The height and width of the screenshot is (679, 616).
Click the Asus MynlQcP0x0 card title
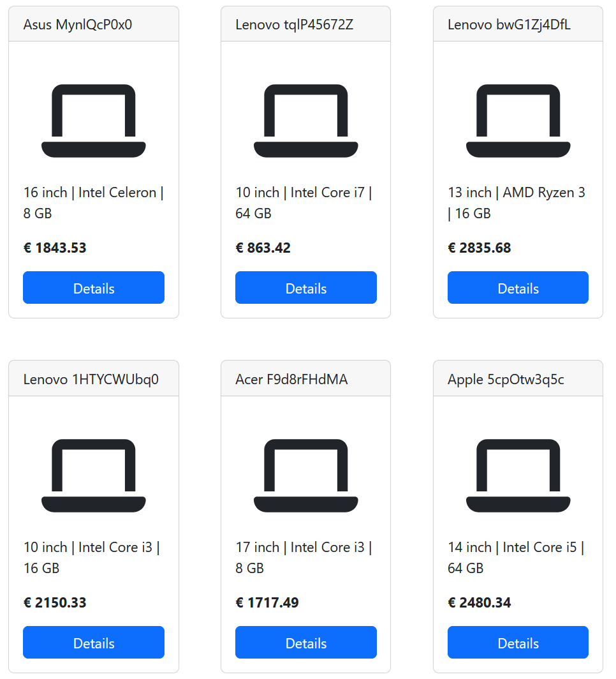coord(78,25)
